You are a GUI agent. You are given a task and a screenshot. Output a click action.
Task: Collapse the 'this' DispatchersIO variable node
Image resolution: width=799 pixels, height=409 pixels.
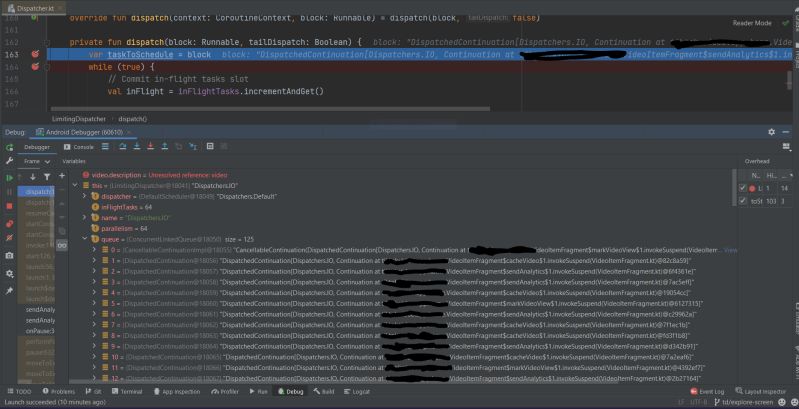click(75, 186)
